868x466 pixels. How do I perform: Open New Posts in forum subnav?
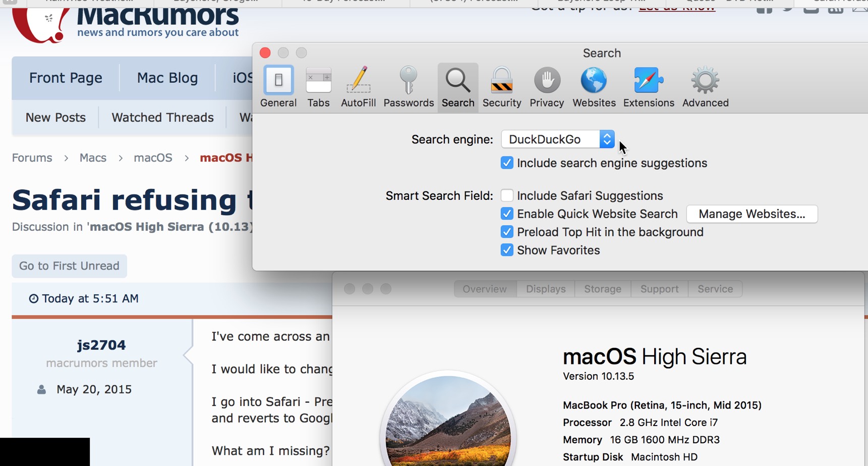(55, 118)
